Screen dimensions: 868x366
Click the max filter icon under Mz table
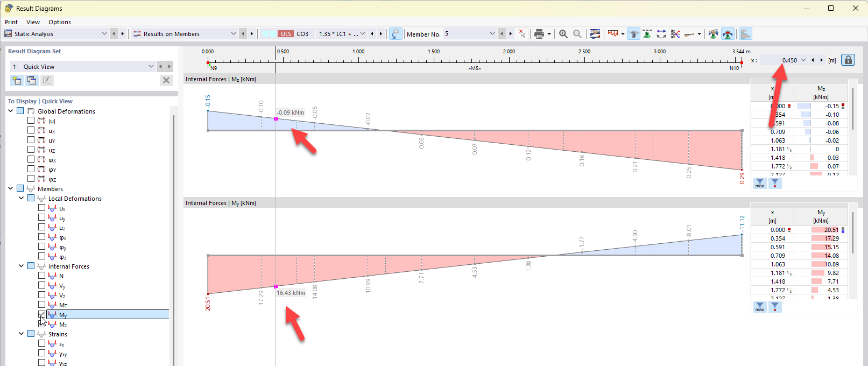(759, 184)
